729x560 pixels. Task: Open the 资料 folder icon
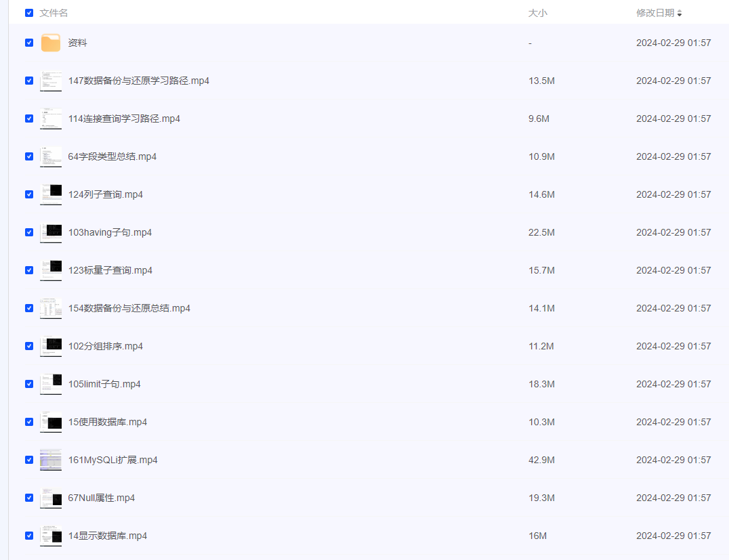click(51, 43)
